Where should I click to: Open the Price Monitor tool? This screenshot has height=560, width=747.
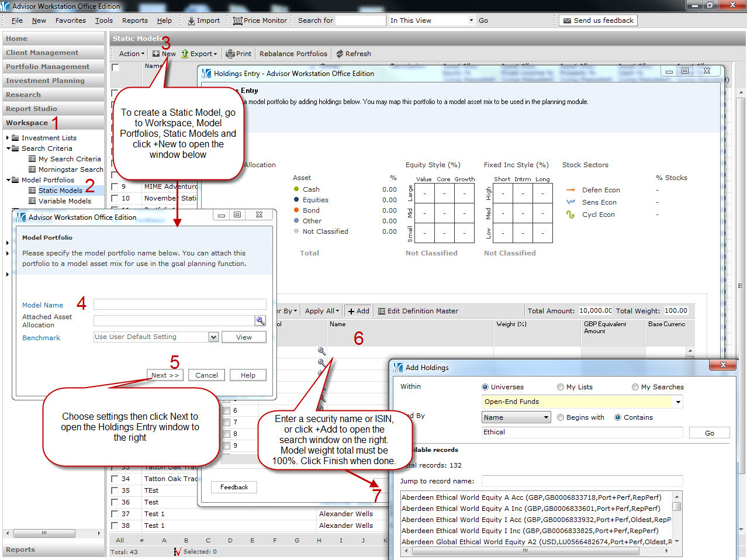point(237,20)
